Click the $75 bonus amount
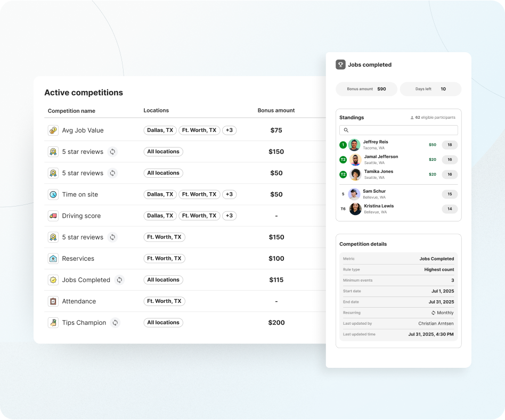The height and width of the screenshot is (420, 505). pyautogui.click(x=276, y=130)
